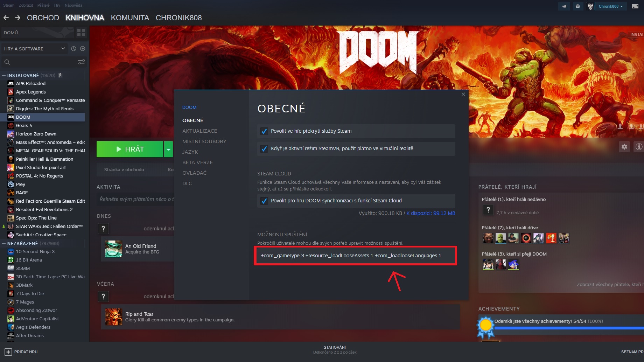Click the Add Game plus icon
The width and height of the screenshot is (644, 362).
coord(8,352)
